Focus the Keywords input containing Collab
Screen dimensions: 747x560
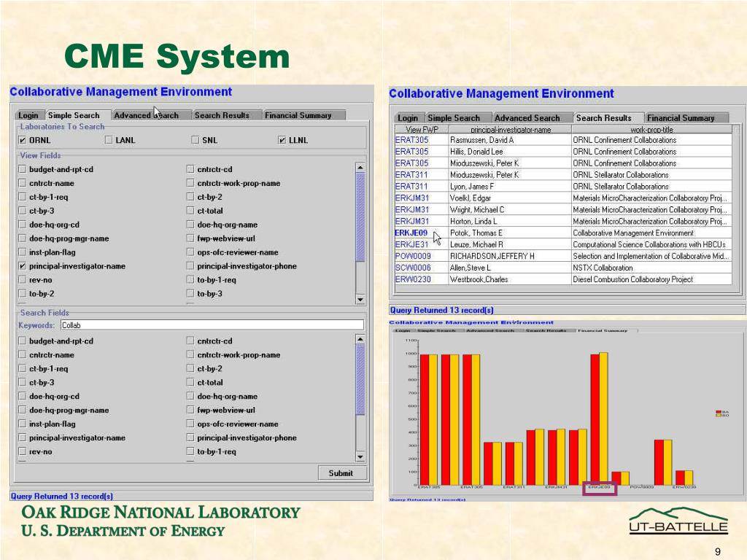tap(212, 325)
